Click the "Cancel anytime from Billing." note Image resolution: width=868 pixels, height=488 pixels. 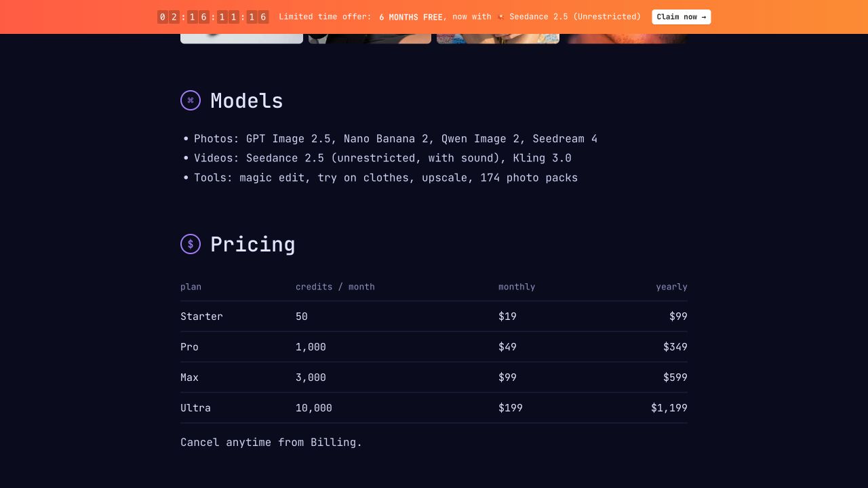pyautogui.click(x=271, y=443)
